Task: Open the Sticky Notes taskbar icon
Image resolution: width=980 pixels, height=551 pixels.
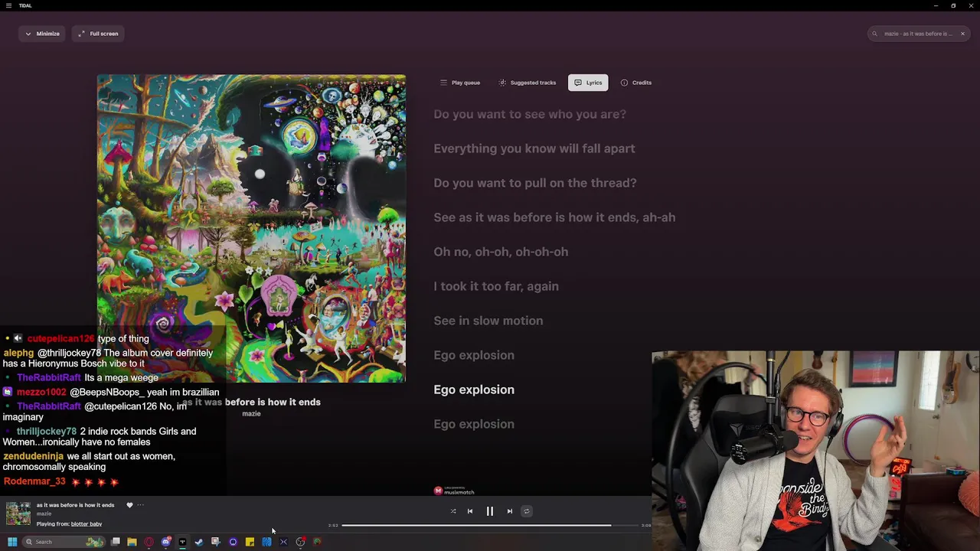Action: pyautogui.click(x=250, y=542)
